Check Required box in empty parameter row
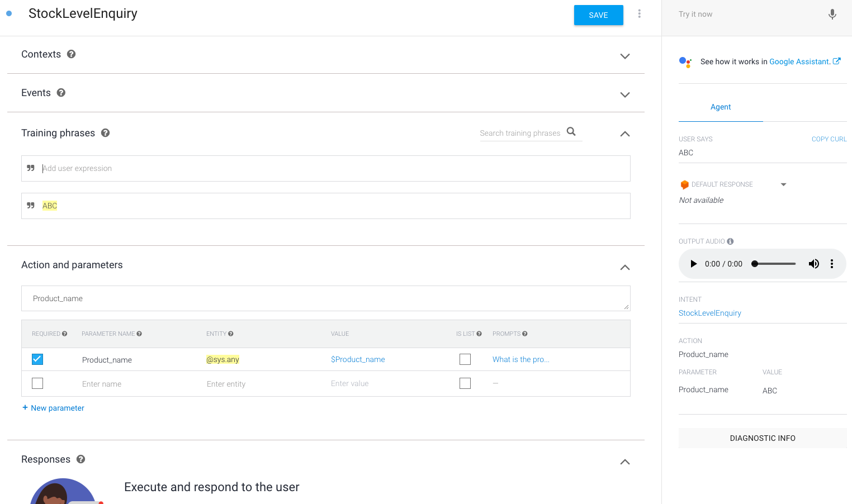The image size is (852, 504). 37,383
